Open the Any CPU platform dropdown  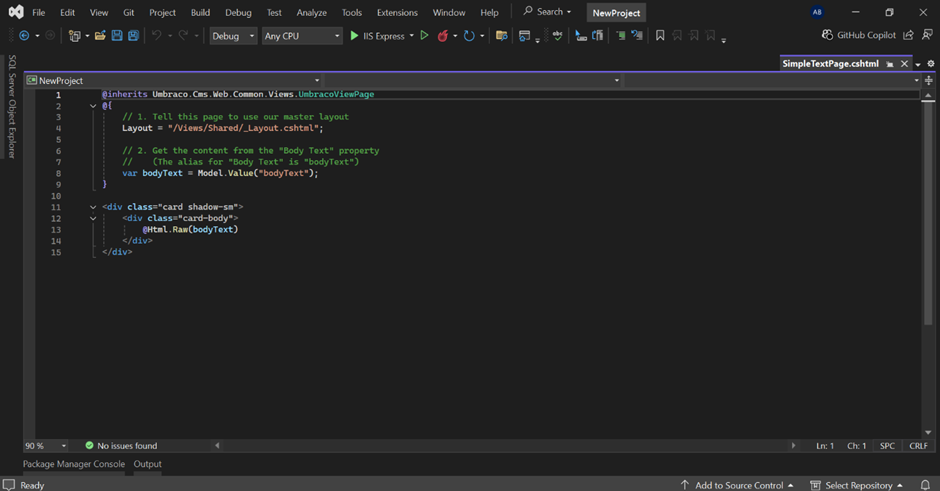[302, 36]
